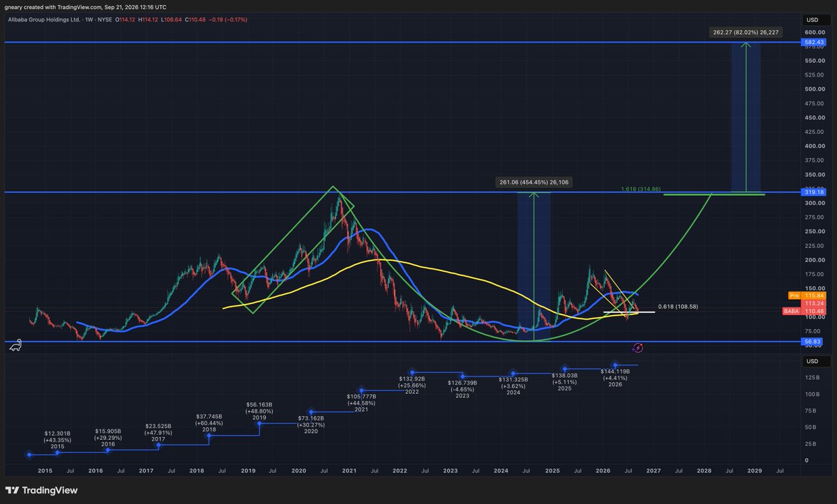Click the $56.163B 2019 revenue label
Viewport: 837px width, 504px height.
[x=260, y=411]
